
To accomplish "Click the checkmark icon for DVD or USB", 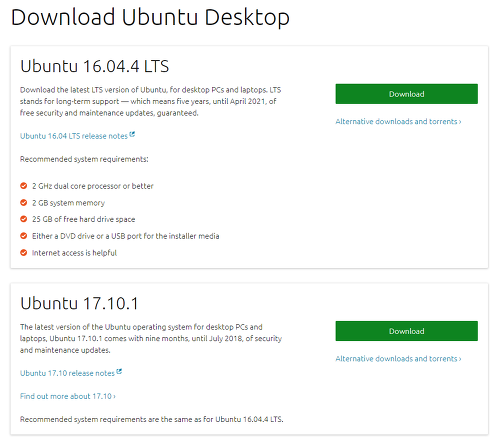I will coord(24,236).
